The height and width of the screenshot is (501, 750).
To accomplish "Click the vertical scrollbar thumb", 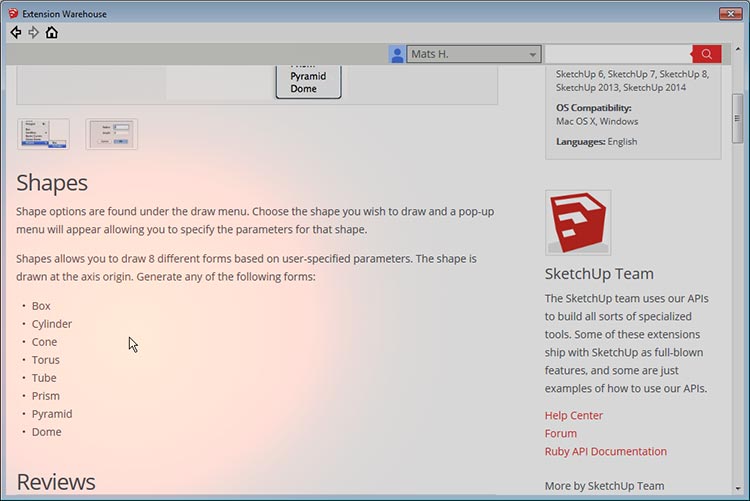I will tap(738, 118).
